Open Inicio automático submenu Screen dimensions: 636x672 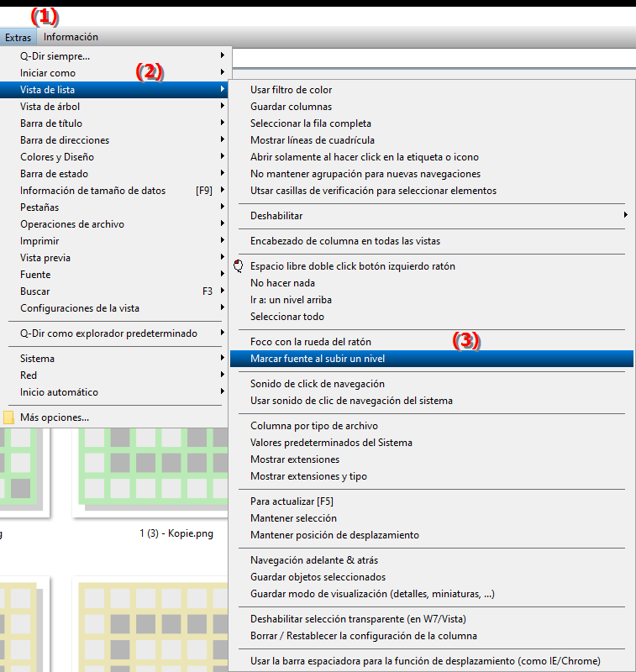click(x=116, y=392)
